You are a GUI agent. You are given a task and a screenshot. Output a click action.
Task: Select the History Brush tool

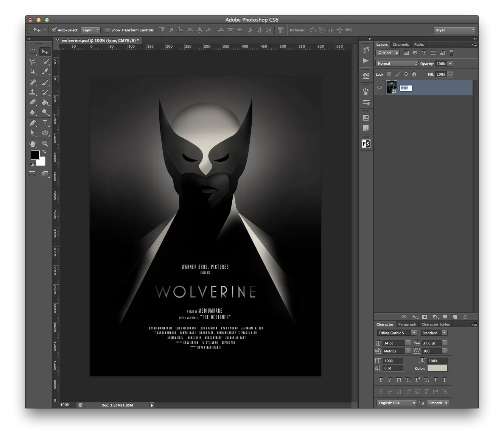45,92
